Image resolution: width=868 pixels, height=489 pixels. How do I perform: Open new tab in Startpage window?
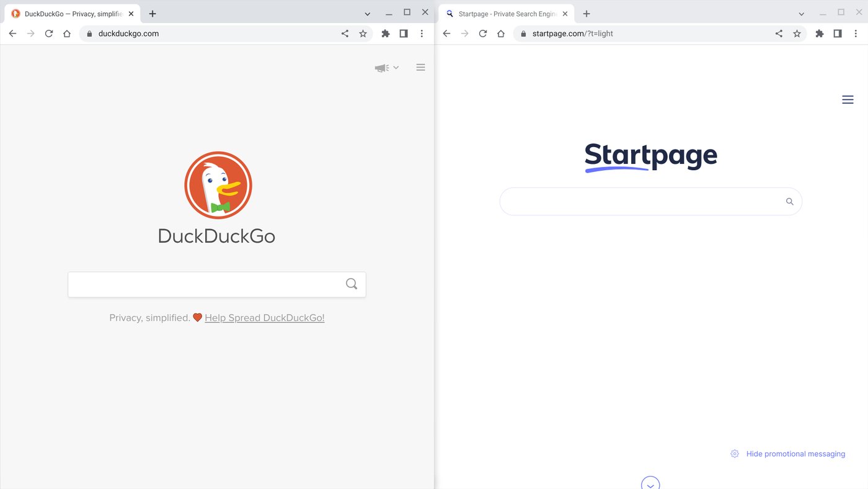[587, 14]
